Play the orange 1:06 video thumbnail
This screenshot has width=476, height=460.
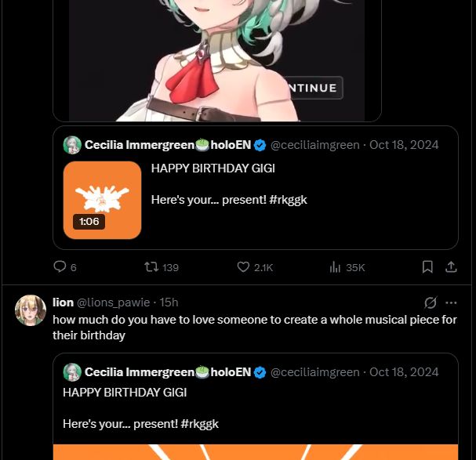coord(102,201)
